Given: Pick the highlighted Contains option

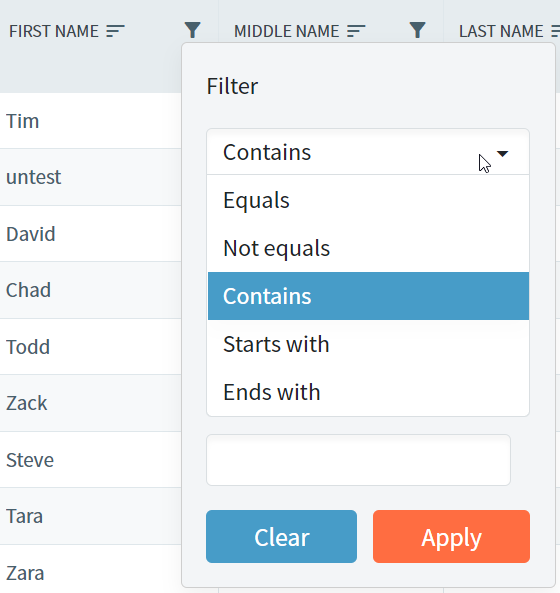Looking at the screenshot, I should 368,296.
